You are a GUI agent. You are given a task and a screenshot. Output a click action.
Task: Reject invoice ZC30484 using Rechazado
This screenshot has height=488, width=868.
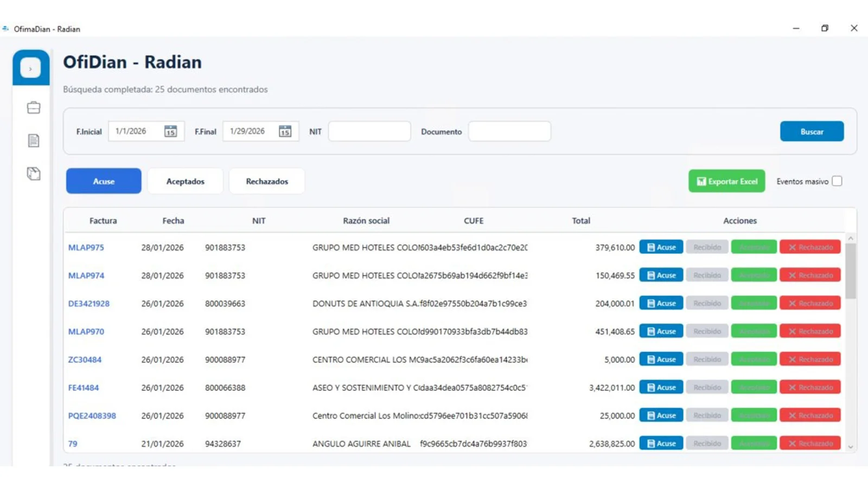tap(810, 359)
